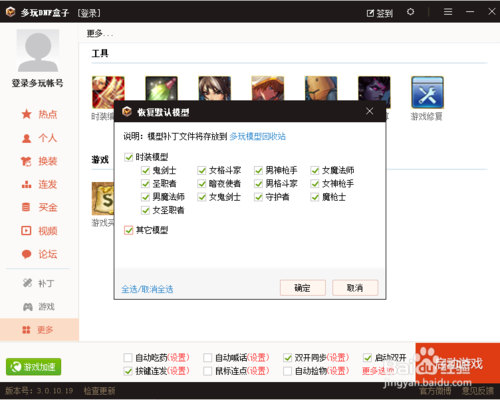Enable the 自动吃药 checkbox
500x400 pixels.
click(128, 358)
